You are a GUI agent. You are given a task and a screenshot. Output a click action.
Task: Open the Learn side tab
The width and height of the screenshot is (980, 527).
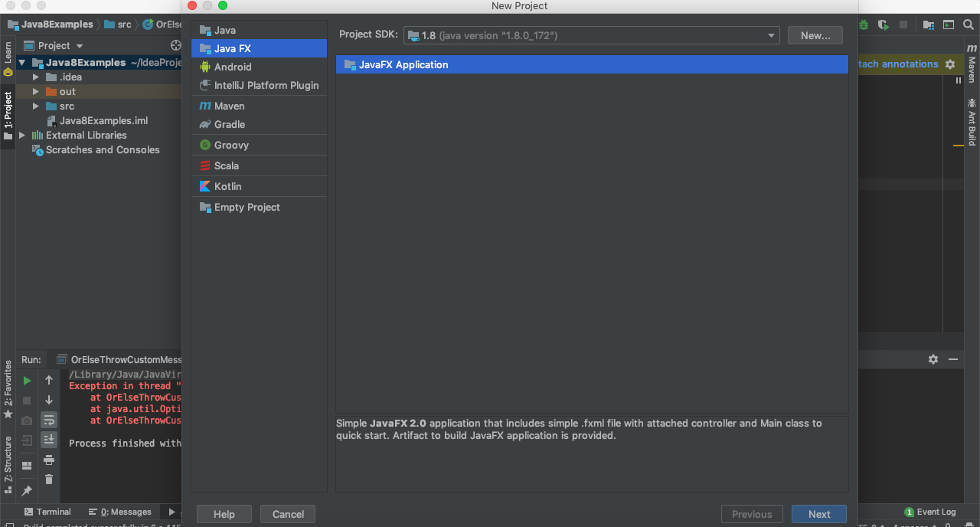(8, 58)
